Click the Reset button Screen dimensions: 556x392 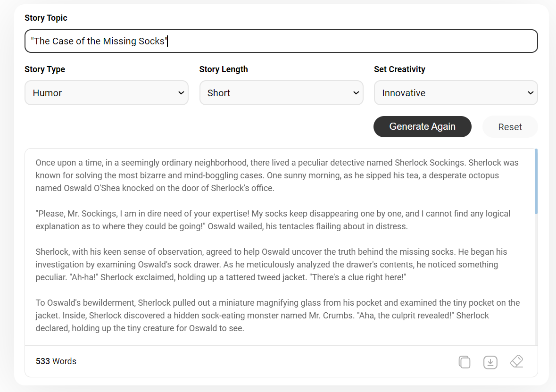pyautogui.click(x=510, y=126)
